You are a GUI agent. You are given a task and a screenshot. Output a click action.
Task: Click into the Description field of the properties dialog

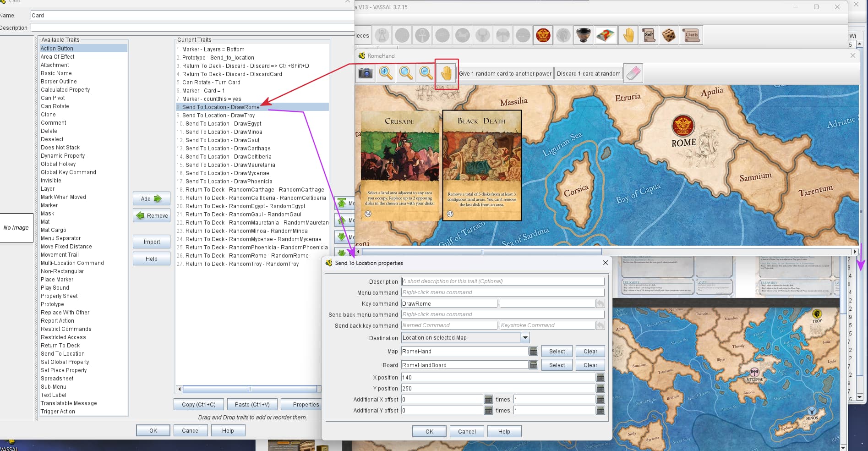coord(502,281)
